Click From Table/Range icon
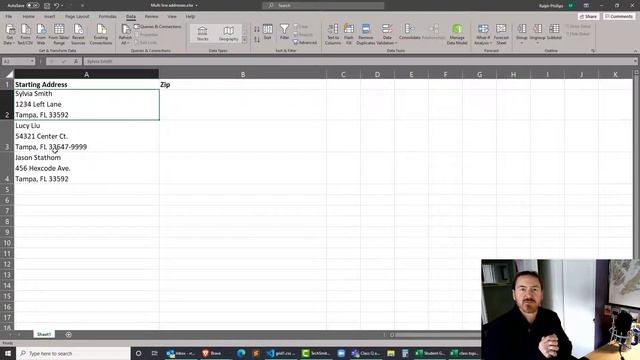 (x=59, y=34)
